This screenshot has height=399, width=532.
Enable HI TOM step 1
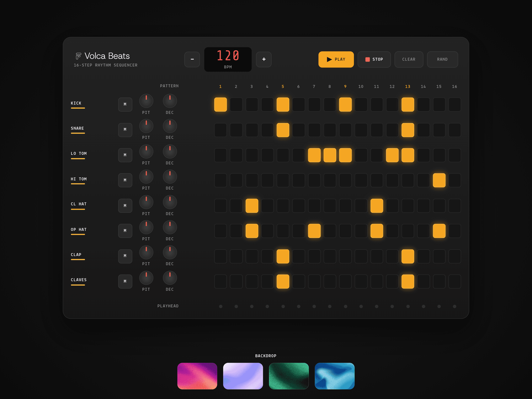(220, 180)
